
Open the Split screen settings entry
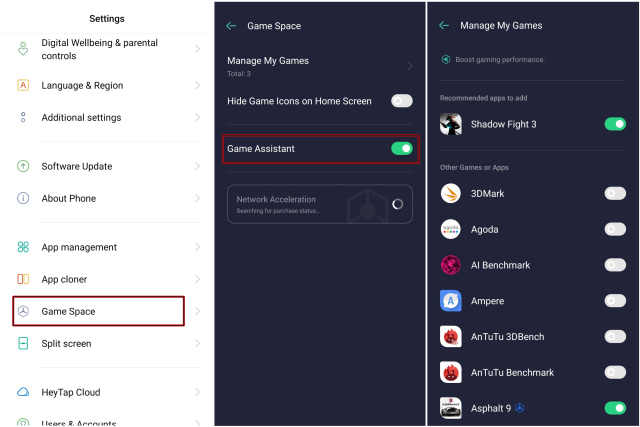click(107, 343)
